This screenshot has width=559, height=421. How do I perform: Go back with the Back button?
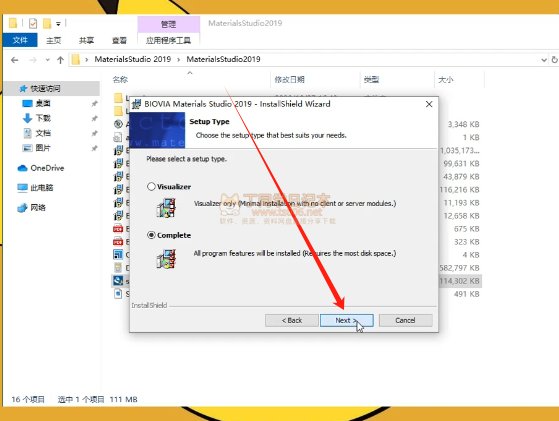click(x=292, y=320)
